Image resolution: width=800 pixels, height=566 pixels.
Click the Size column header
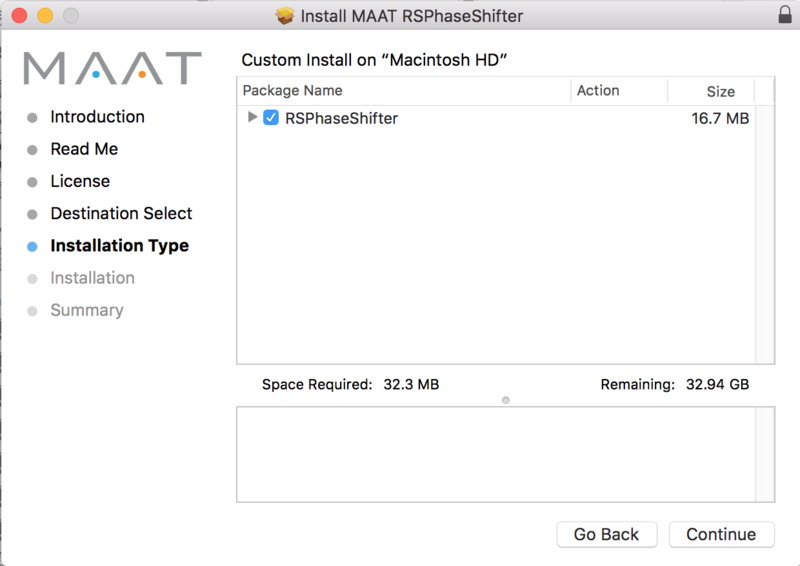click(720, 91)
